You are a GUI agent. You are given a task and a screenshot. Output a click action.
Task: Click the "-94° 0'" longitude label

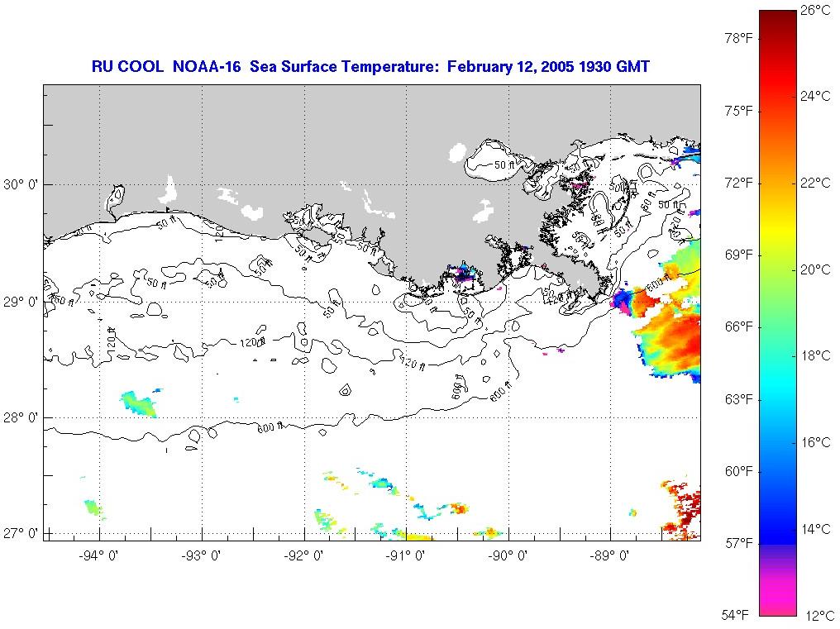coord(98,555)
